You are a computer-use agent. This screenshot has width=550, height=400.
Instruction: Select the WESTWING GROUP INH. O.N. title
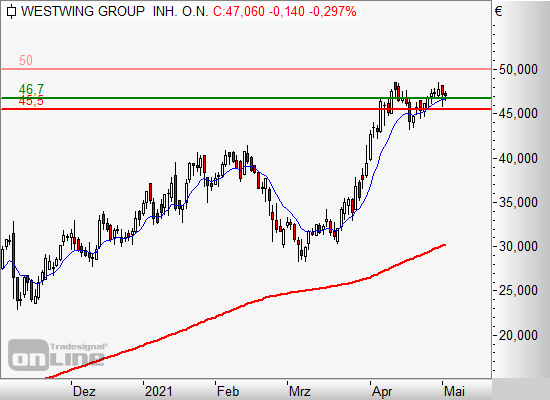coord(115,12)
